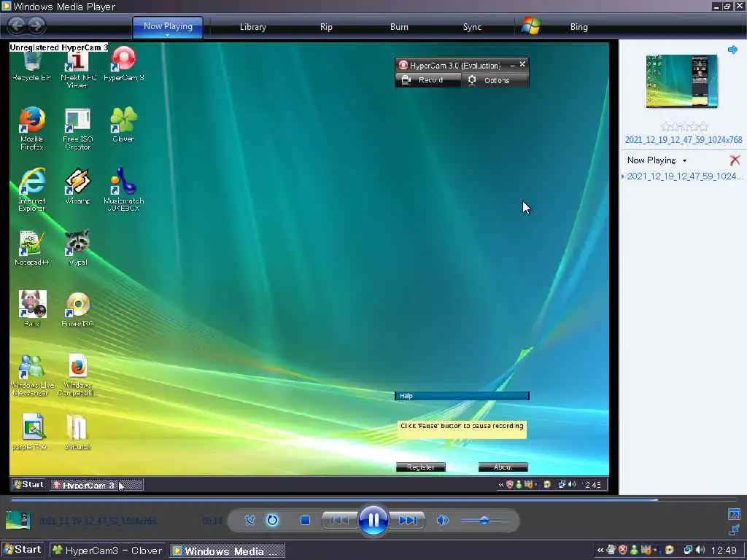The width and height of the screenshot is (747, 560).
Task: Click the PowerISO disc icon in the video
Action: pyautogui.click(x=77, y=309)
